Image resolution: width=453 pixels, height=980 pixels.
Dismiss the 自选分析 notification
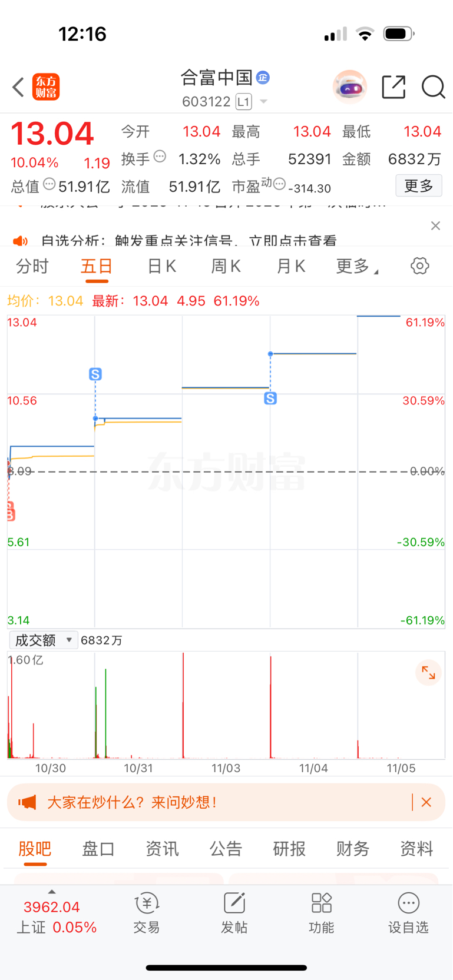pyautogui.click(x=435, y=226)
